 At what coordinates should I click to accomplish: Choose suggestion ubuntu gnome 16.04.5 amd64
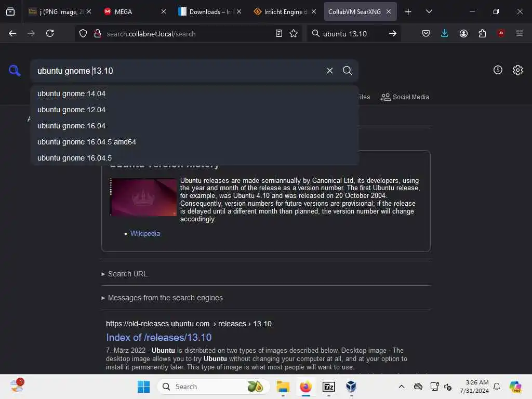[x=194, y=142]
